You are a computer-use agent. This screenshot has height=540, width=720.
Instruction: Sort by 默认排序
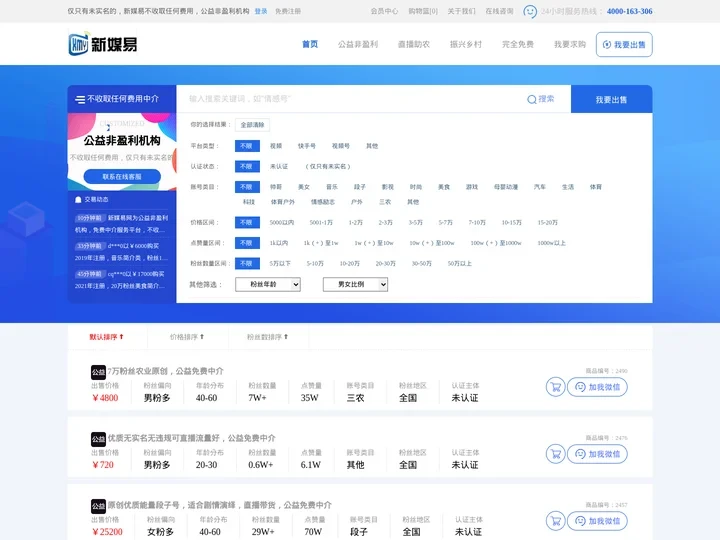[107, 337]
